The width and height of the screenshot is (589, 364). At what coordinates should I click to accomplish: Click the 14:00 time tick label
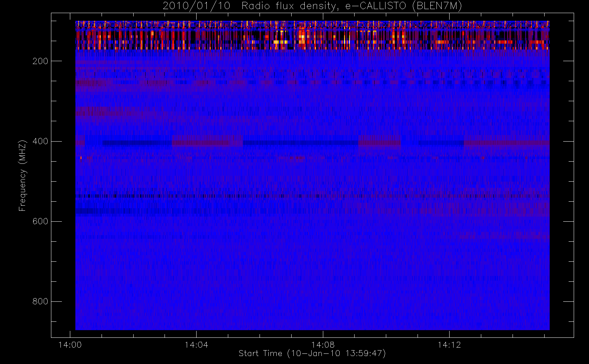pos(70,345)
